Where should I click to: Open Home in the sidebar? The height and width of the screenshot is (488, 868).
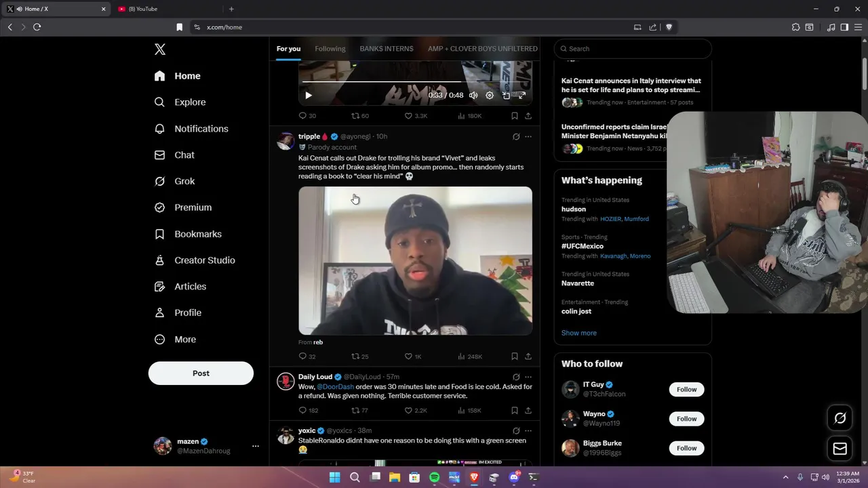(x=178, y=76)
